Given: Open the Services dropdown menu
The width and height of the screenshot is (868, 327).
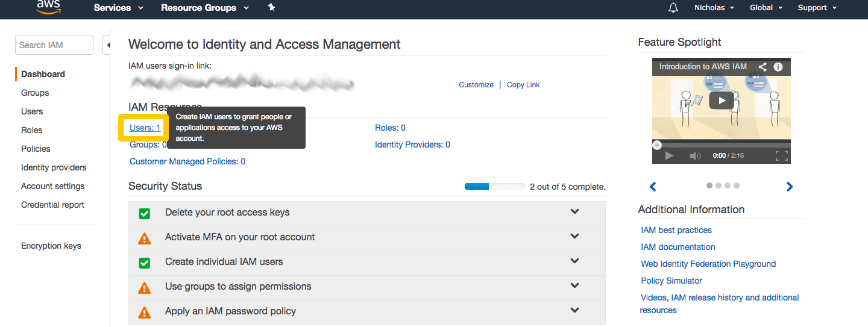Looking at the screenshot, I should click(119, 8).
